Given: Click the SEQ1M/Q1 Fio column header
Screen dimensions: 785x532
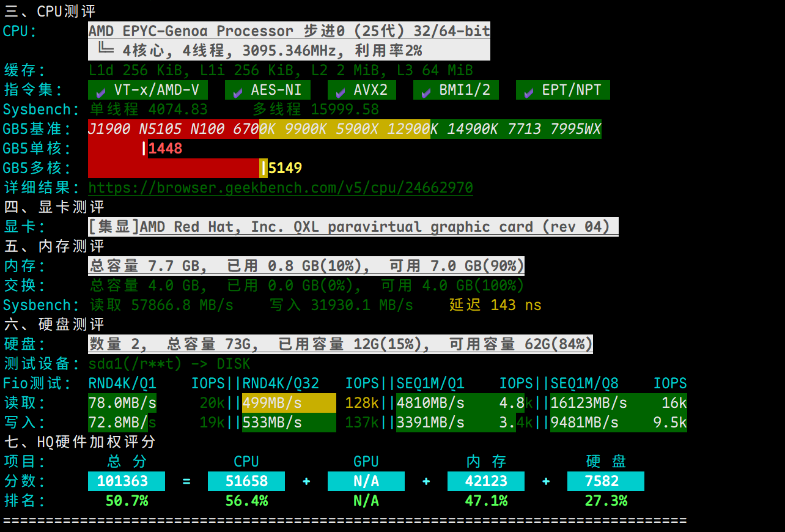Looking at the screenshot, I should [x=430, y=383].
